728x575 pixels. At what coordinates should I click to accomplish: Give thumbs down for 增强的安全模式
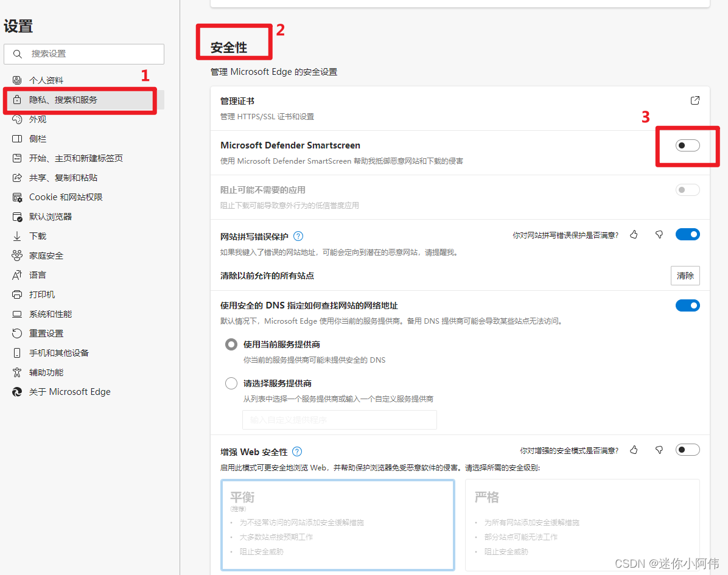[659, 450]
